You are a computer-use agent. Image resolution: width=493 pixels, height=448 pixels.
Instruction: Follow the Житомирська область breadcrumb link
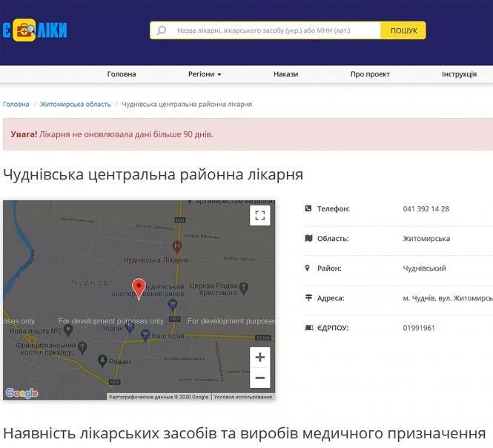[x=75, y=104]
